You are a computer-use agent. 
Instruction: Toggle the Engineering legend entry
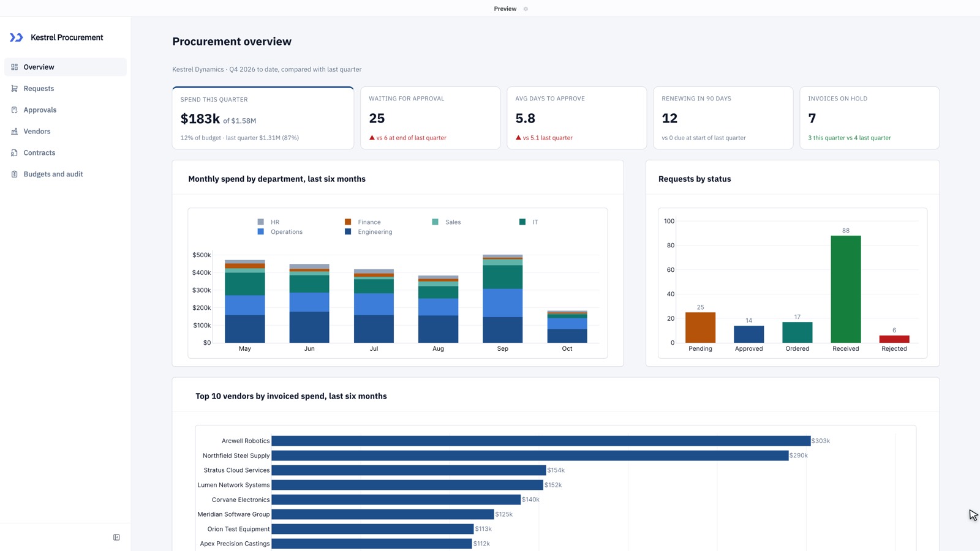[x=369, y=232]
